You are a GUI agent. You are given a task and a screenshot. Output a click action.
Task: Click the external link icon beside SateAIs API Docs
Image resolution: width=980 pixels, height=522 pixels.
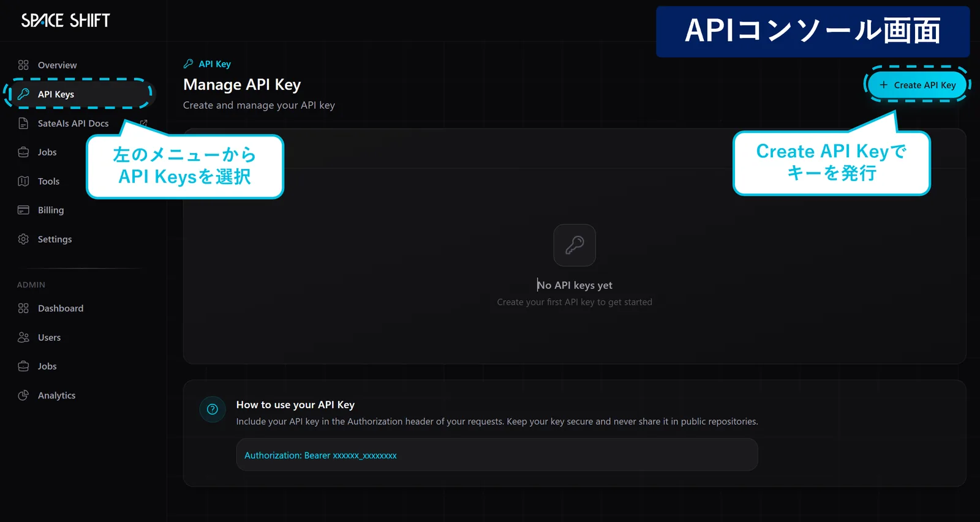[x=143, y=123]
